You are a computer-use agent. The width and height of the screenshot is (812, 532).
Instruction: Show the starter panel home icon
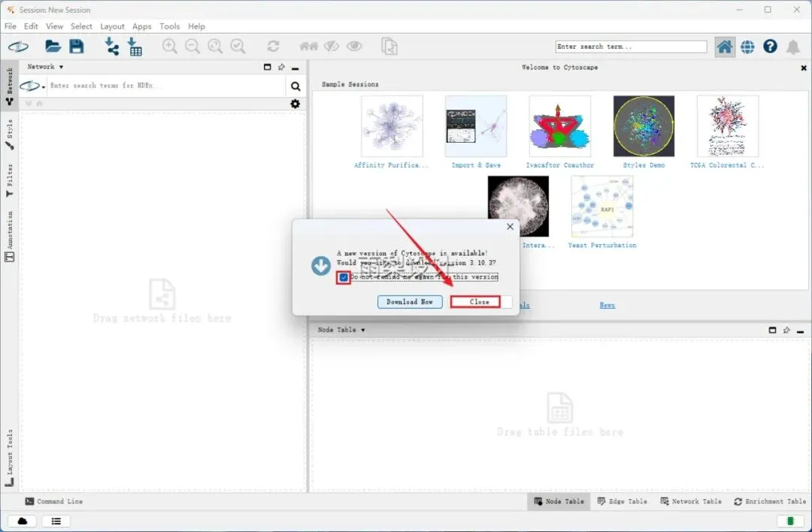[725, 47]
